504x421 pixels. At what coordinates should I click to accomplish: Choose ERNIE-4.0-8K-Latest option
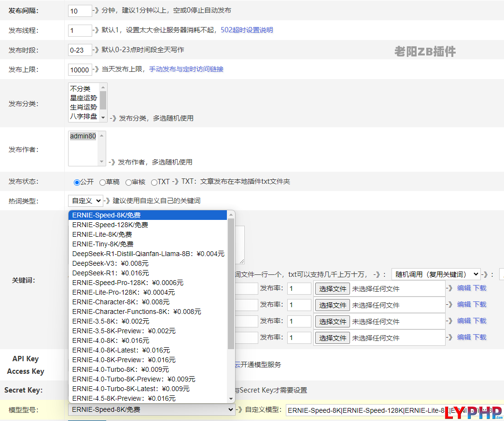148,350
